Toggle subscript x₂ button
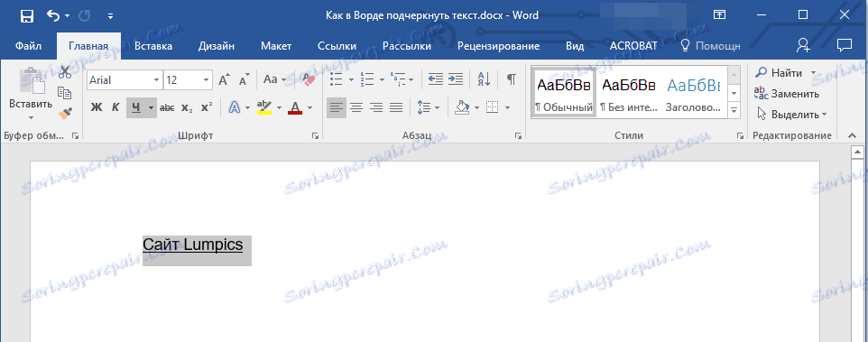868x342 pixels. click(x=187, y=108)
